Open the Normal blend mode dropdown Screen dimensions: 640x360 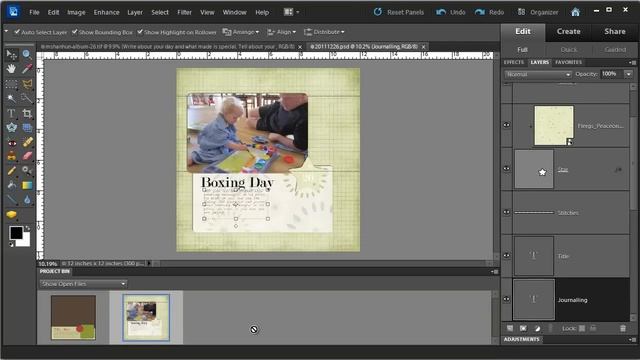538,75
